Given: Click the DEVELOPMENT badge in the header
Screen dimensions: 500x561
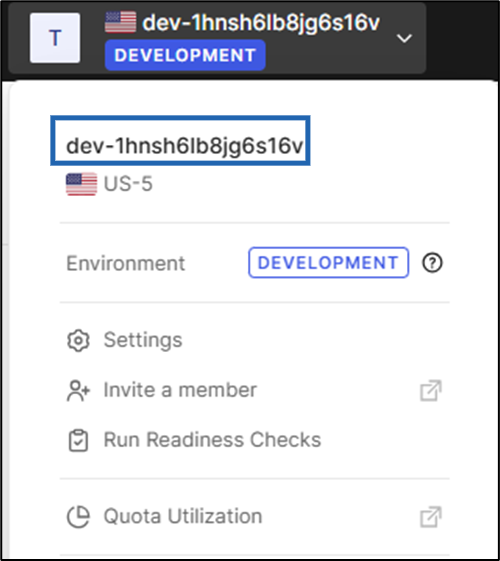Looking at the screenshot, I should coord(185,55).
